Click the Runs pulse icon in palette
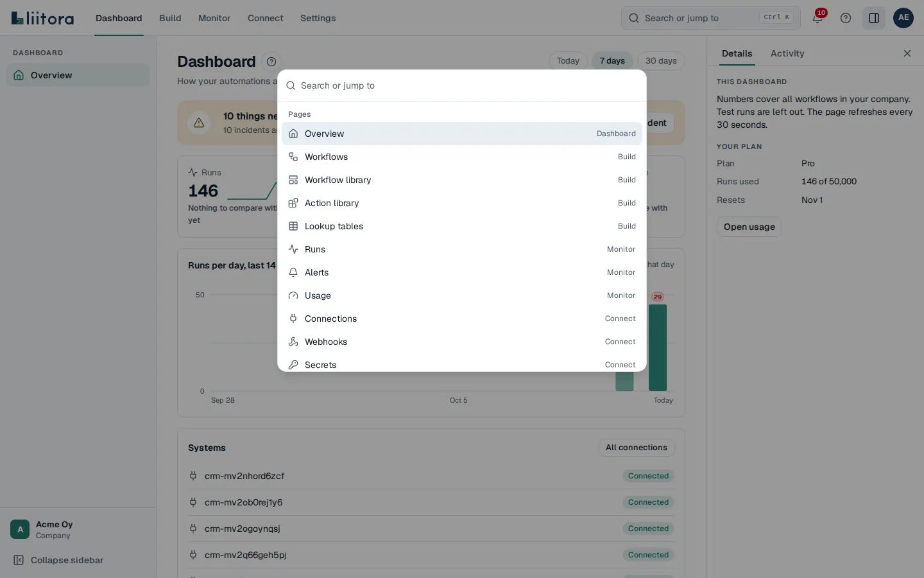Image resolution: width=924 pixels, height=578 pixels. pos(293,249)
